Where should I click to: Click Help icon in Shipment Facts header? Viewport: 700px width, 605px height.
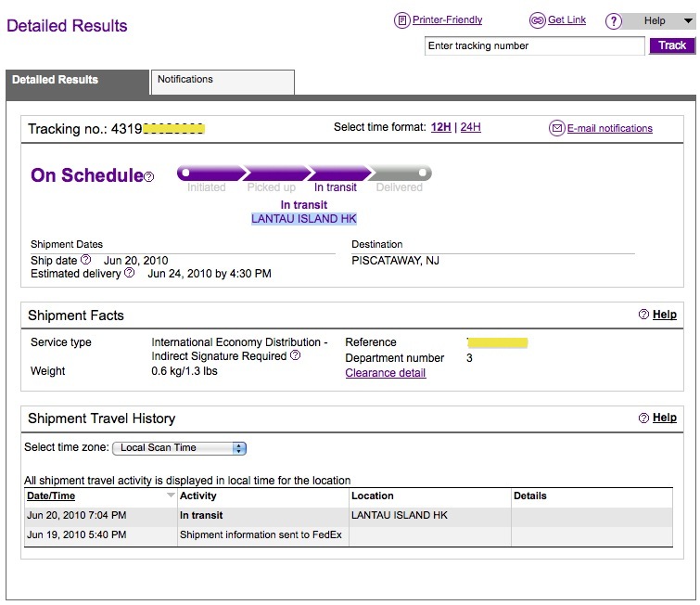[643, 315]
